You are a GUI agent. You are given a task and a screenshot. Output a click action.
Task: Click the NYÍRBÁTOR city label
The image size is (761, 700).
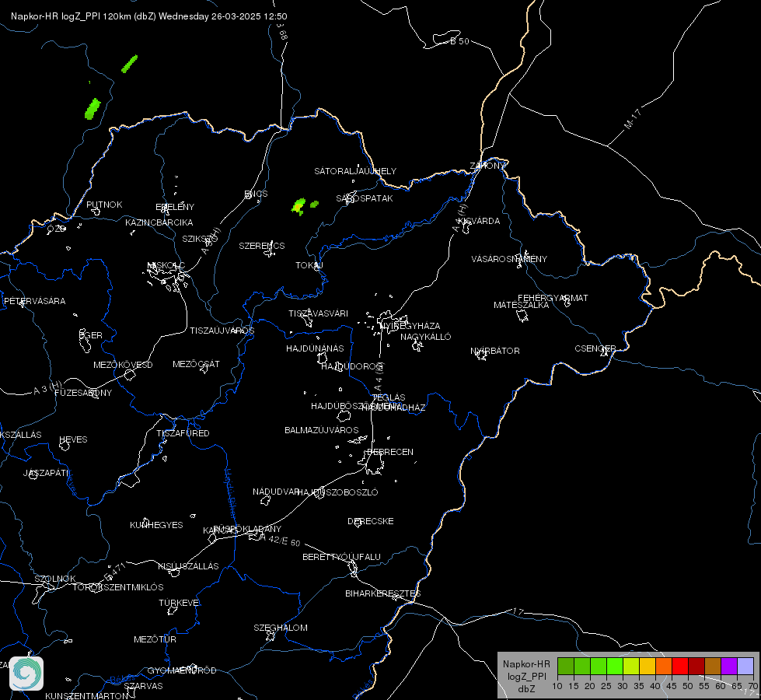(x=495, y=351)
